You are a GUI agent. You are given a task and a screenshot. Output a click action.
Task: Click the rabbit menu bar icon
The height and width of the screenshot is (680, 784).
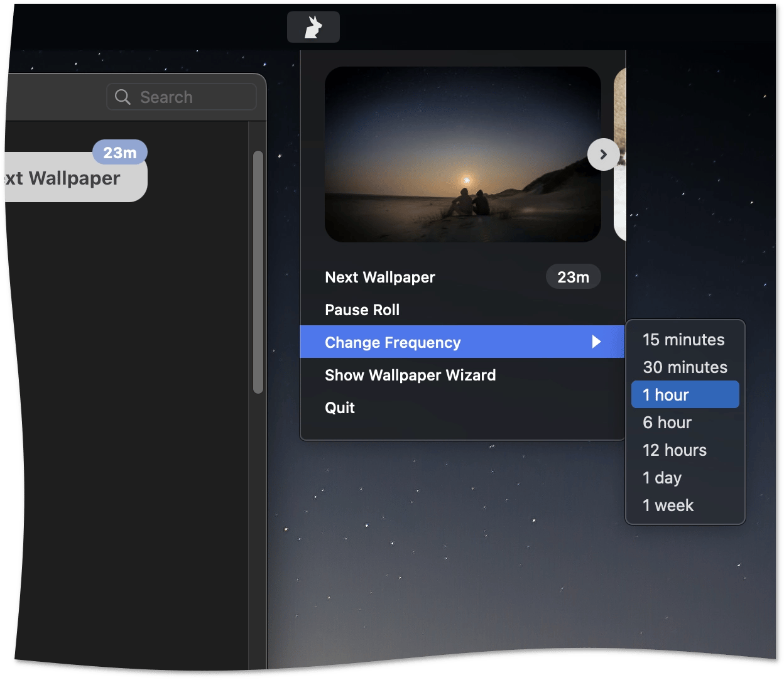[313, 27]
